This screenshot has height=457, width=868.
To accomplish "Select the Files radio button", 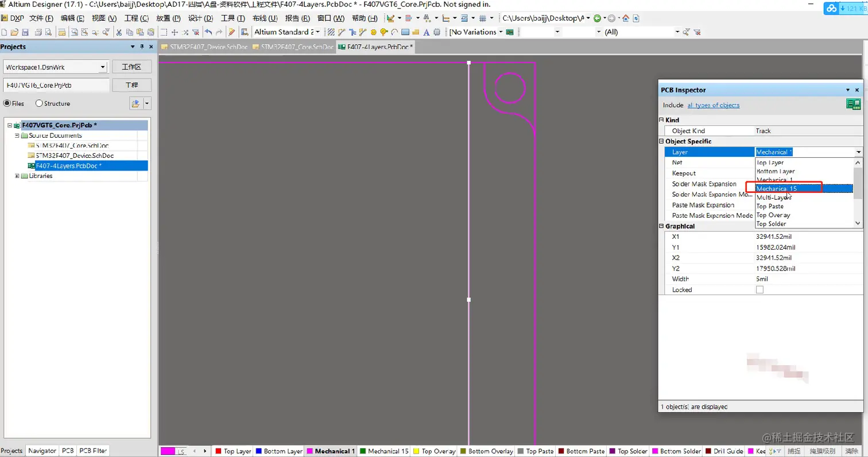I will coord(7,103).
